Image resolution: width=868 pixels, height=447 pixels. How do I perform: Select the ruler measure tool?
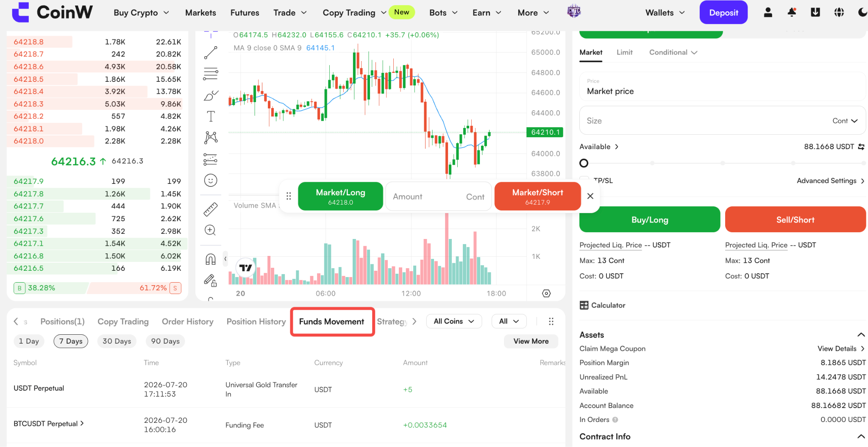point(211,209)
